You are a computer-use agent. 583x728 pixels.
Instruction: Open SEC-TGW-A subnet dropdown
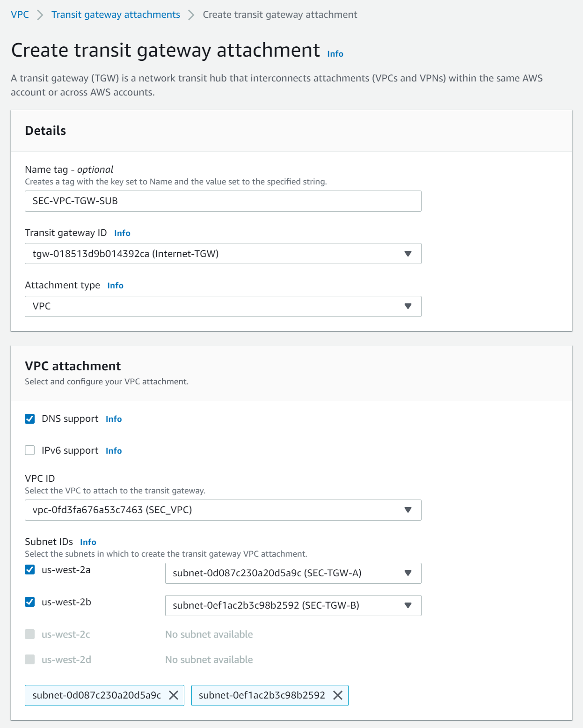click(293, 573)
